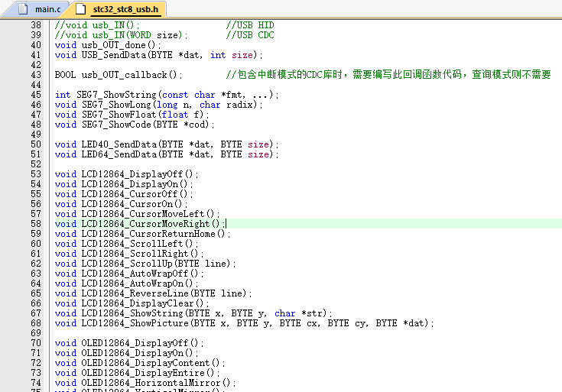Click line number 38 in the gutter
This screenshot has height=392, width=562.
pyautogui.click(x=36, y=25)
